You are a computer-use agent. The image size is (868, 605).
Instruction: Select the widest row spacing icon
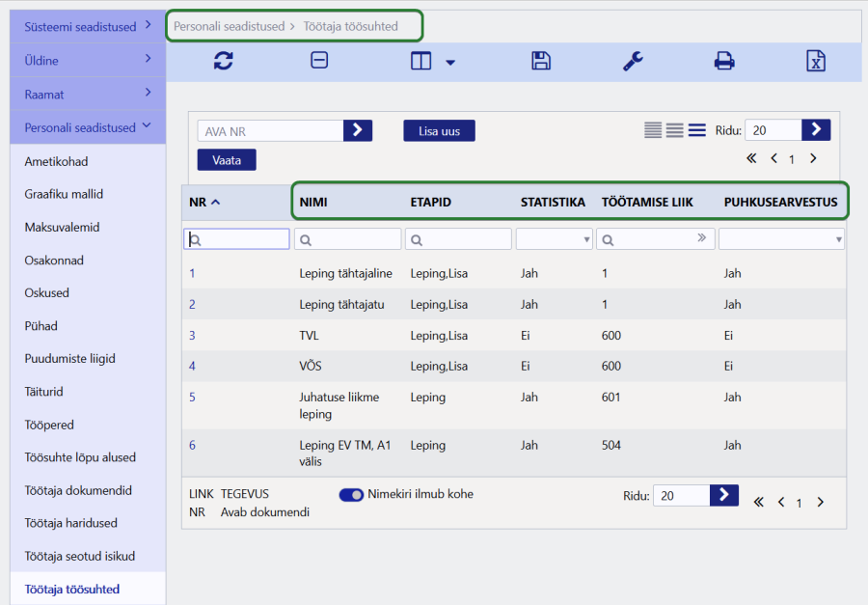[696, 130]
